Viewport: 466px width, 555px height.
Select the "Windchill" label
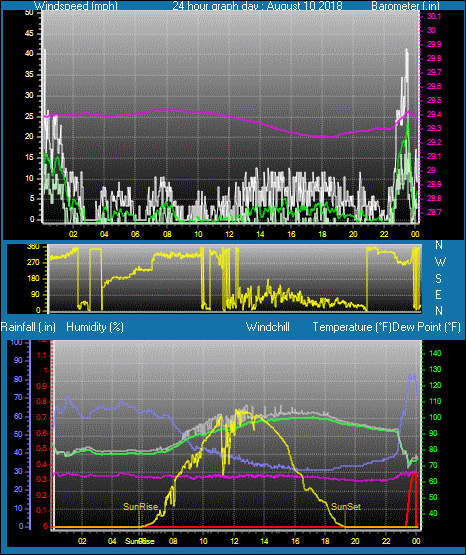coord(267,327)
